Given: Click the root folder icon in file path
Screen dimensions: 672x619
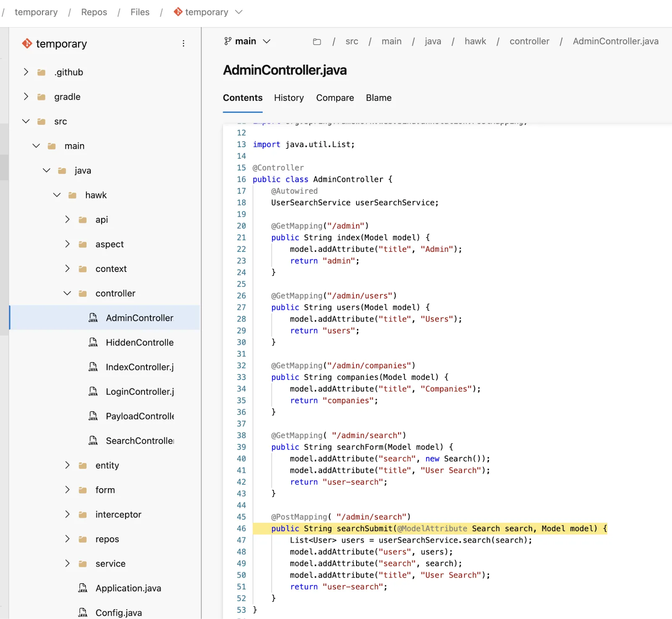Looking at the screenshot, I should pos(317,42).
